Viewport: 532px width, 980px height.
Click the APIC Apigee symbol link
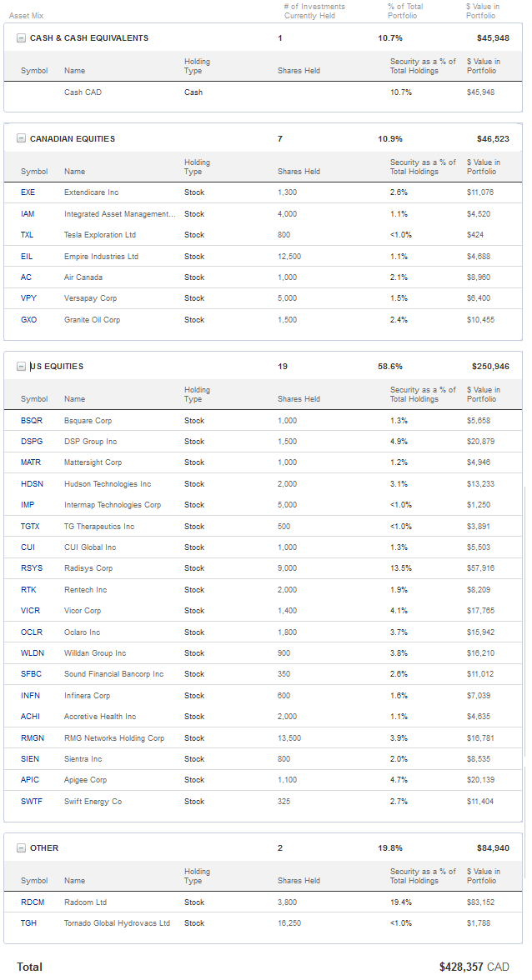(30, 780)
